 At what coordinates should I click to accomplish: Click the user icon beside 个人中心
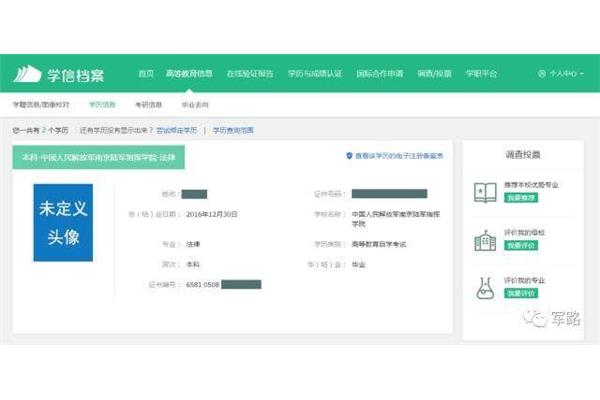541,73
